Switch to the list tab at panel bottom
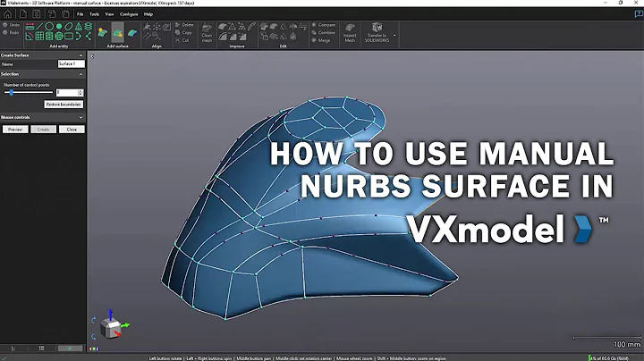Viewport: 644px width, 361px height. 41,348
